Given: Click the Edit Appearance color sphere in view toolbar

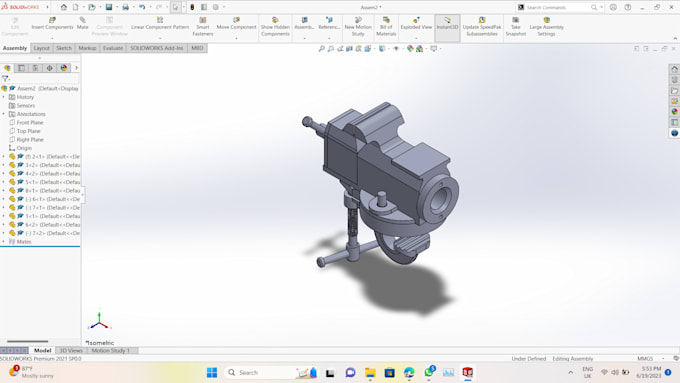Looking at the screenshot, I should pos(410,49).
